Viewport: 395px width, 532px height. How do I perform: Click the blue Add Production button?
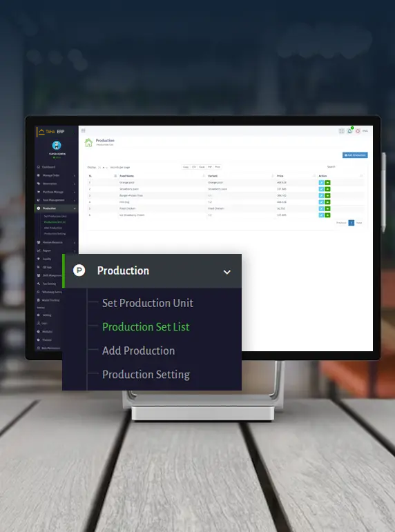click(x=355, y=155)
